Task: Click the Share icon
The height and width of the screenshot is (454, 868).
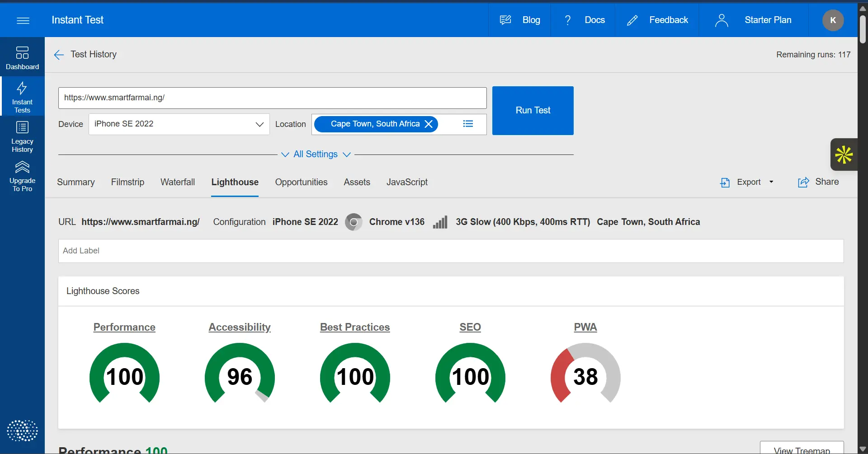Action: 804,182
